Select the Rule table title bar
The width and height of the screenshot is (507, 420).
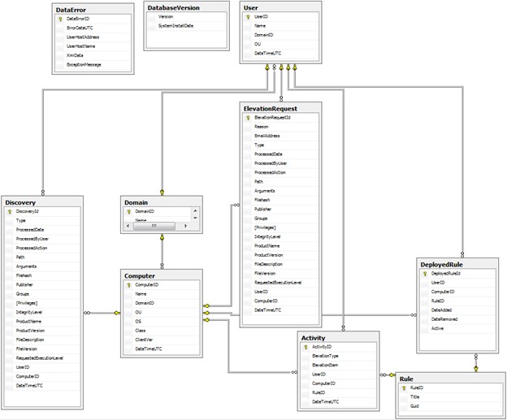pos(451,379)
